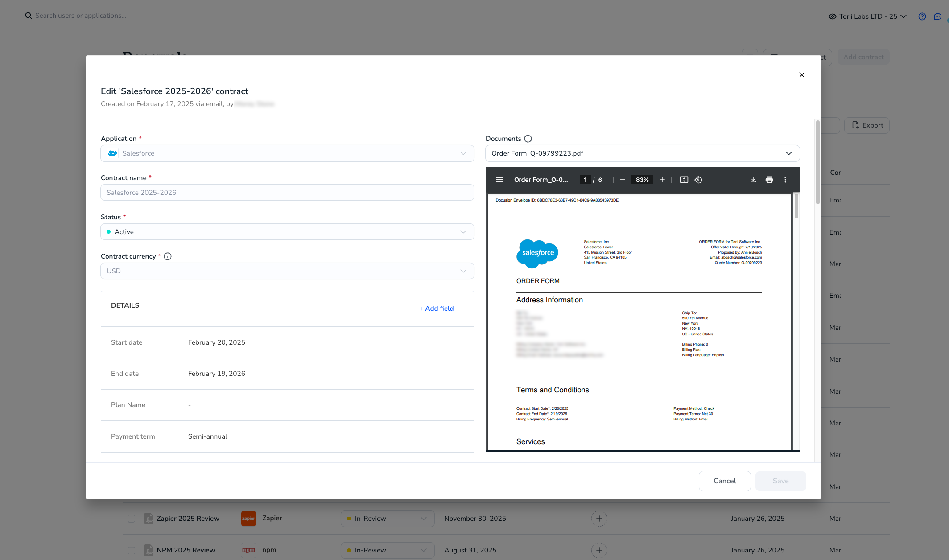Viewport: 949px width, 560px height.
Task: Close the Edit contract dialog
Action: point(802,75)
